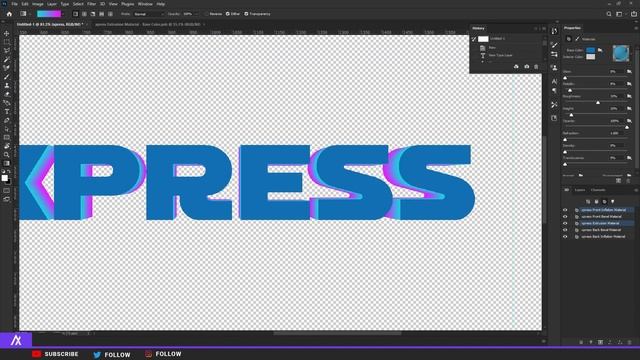Screen dimensions: 640x360
Task: Open the Paragraph collapsed panel icon
Action: point(554,91)
